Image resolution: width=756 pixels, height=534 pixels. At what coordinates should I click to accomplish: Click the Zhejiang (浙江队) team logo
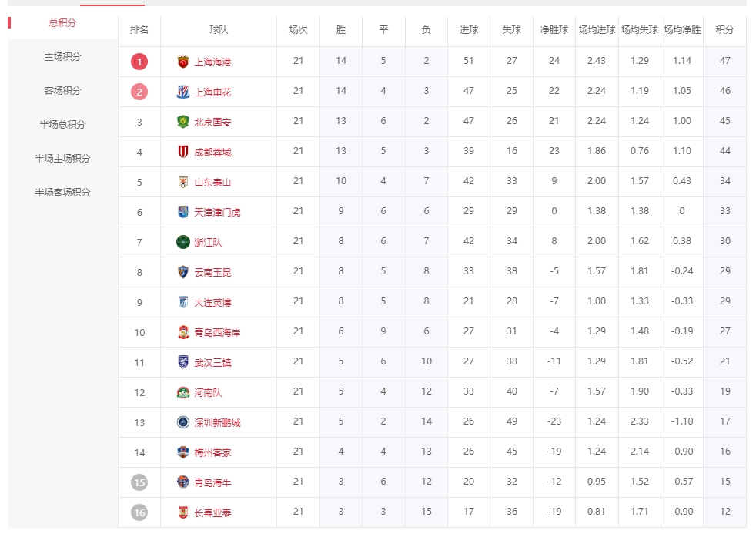[x=183, y=242]
